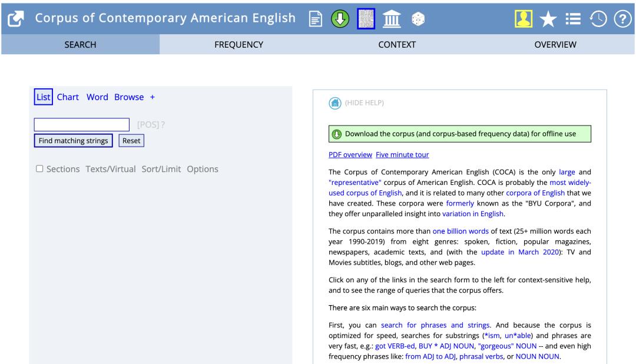Open the text page thumbnail icon in header
Viewport: 636px width, 364px height.
pyautogui.click(x=365, y=18)
